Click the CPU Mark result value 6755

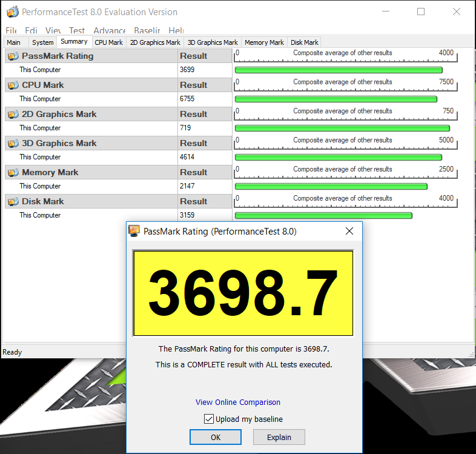[x=187, y=99]
